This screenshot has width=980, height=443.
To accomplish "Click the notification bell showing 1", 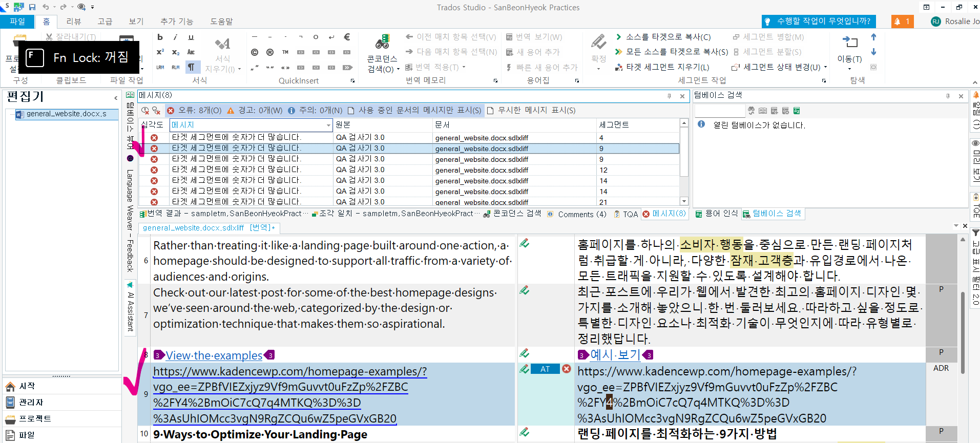I will (902, 22).
